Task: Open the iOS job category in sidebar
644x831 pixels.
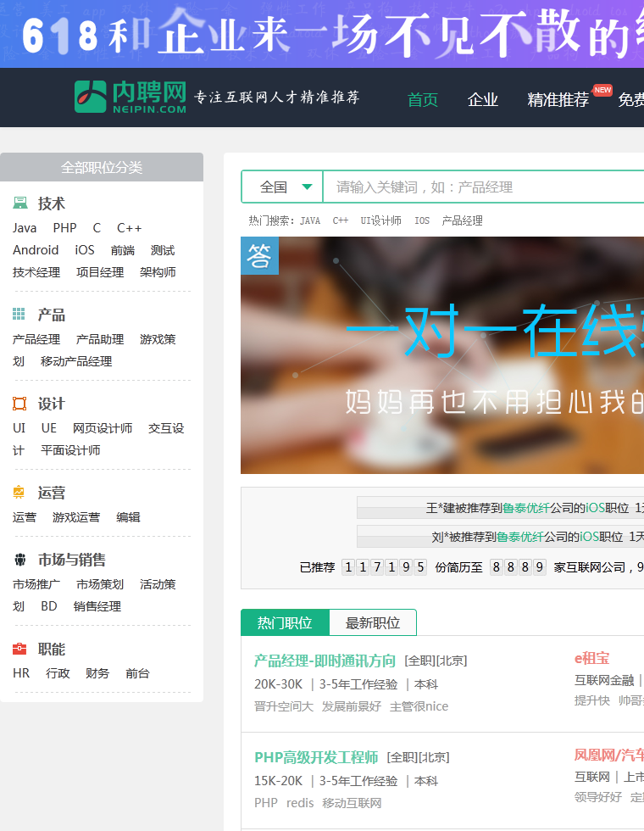Action: 85,250
